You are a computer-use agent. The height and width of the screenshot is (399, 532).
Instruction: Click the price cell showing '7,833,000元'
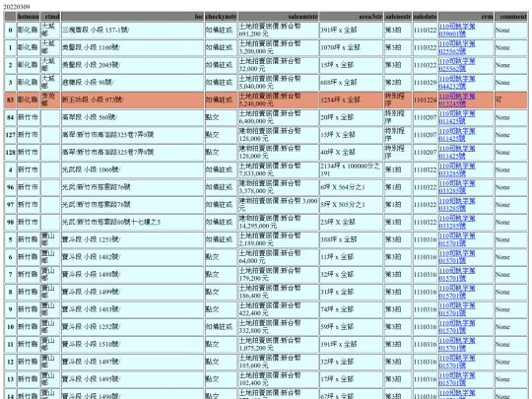tap(278, 169)
